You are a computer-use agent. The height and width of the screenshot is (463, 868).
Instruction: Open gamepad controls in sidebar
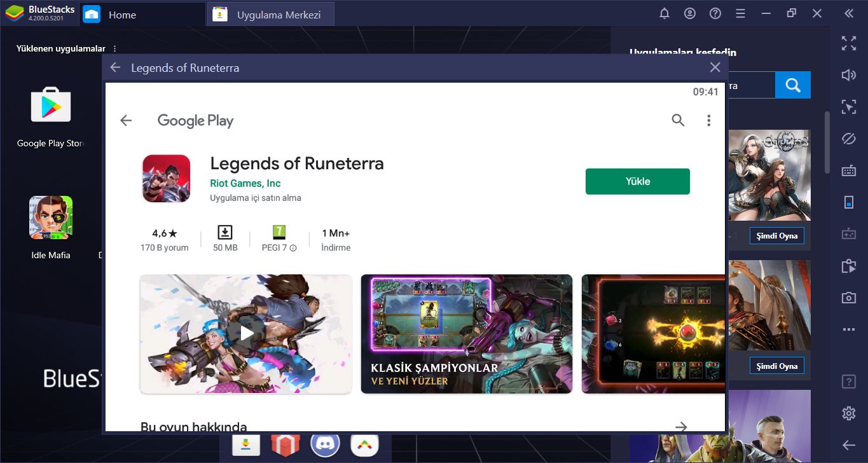tap(849, 234)
